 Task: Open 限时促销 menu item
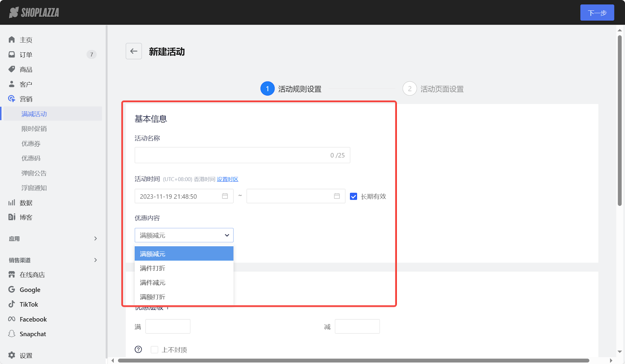pyautogui.click(x=34, y=128)
